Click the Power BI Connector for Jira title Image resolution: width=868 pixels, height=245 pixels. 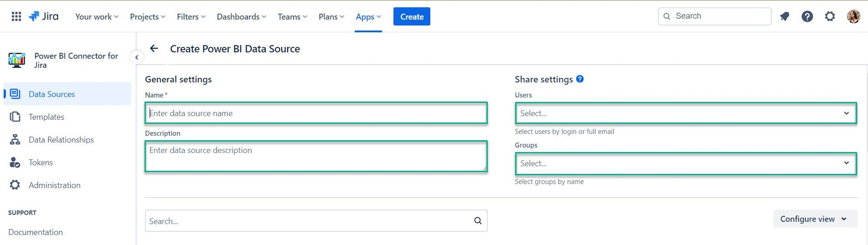tap(76, 60)
